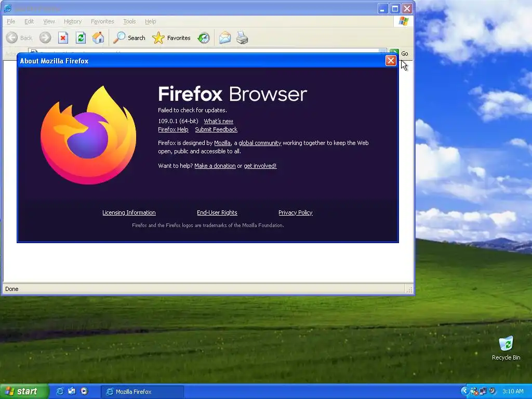Open the speaker volume tray icon
This screenshot has height=399, width=532.
[x=493, y=391]
